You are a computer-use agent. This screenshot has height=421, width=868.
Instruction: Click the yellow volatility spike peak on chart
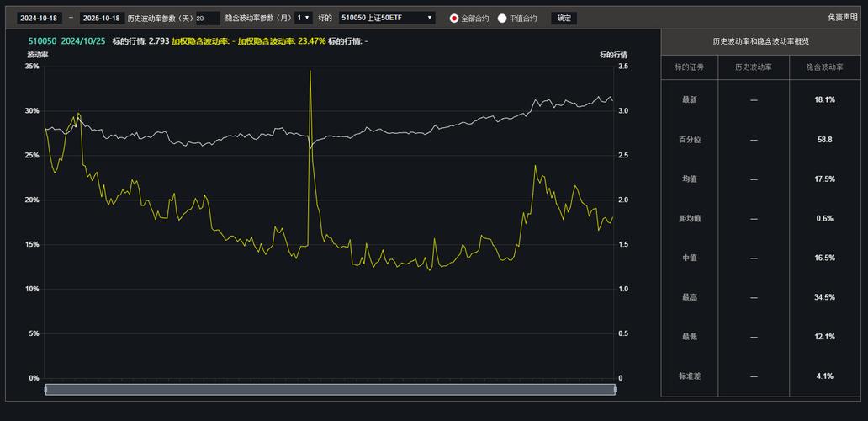(310, 72)
